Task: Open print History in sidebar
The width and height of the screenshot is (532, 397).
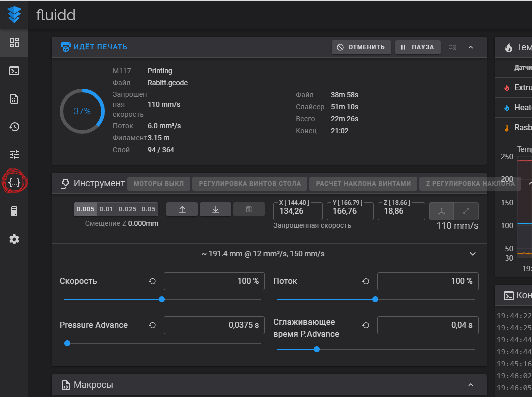Action: tap(14, 127)
